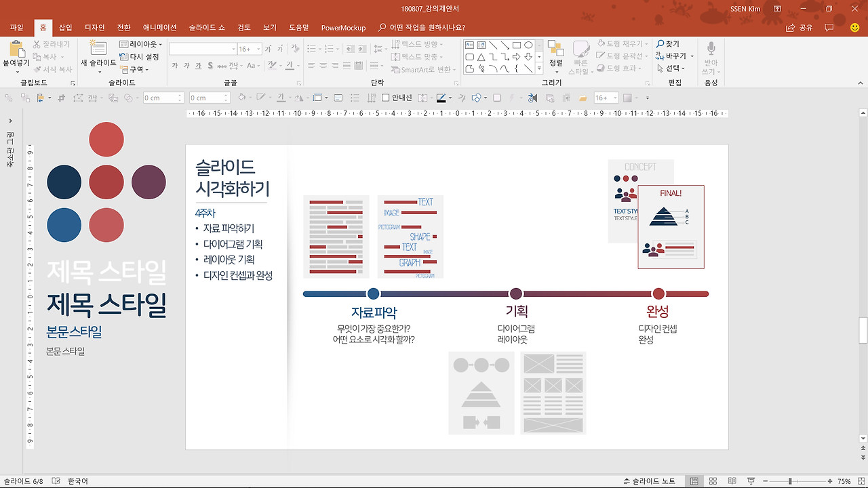Click the 한국어 language indicator in status bar
This screenshot has width=868, height=488.
click(78, 481)
